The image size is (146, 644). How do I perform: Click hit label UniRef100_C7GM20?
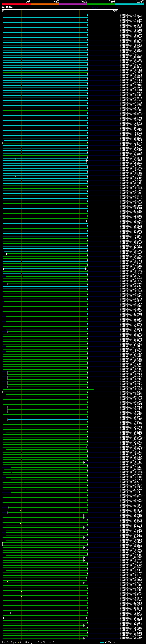(x=131, y=625)
